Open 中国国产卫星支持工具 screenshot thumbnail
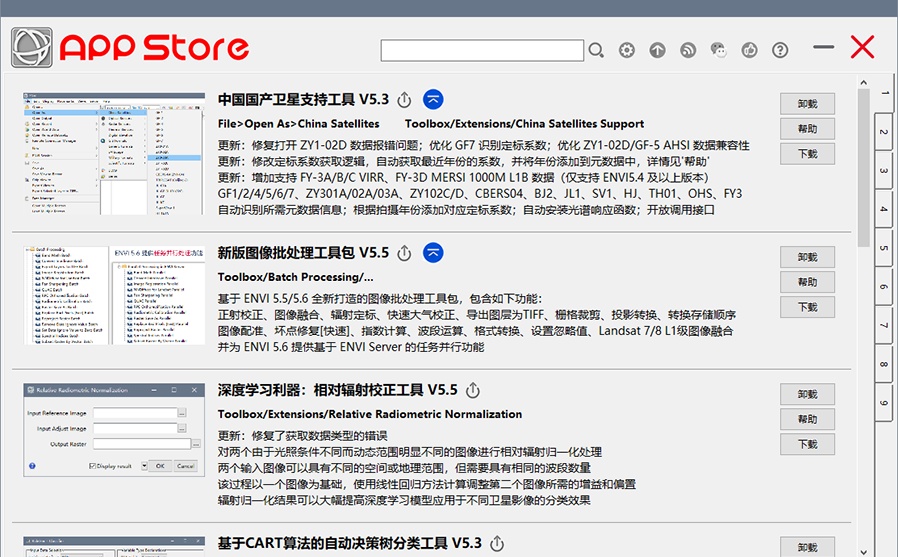This screenshot has height=557, width=898. (114, 153)
